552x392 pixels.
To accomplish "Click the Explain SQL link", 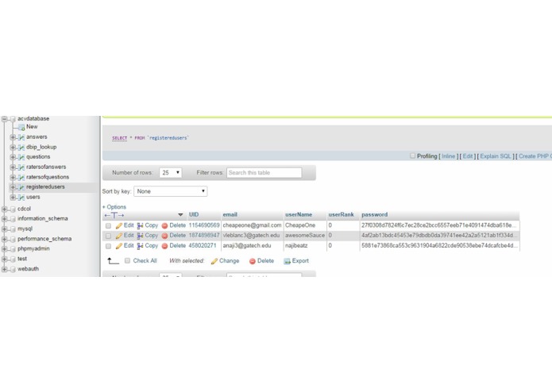I will pos(496,156).
